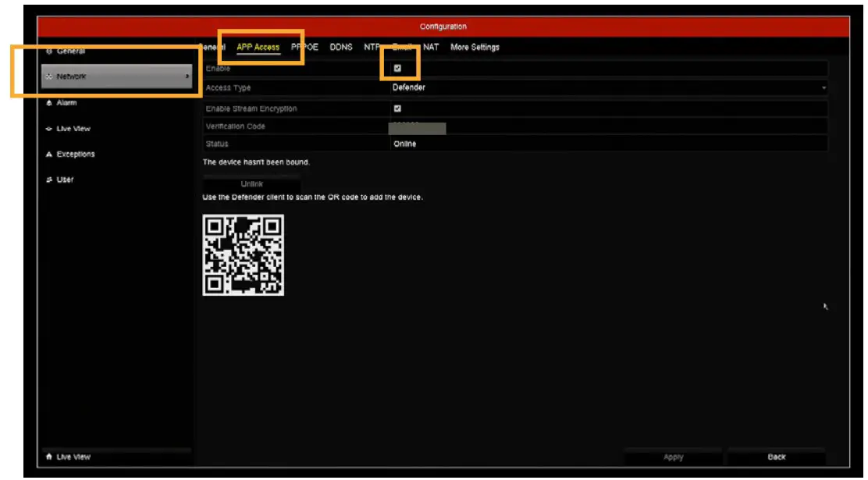Return to Live View from bottom bar
This screenshot has height=480, width=868.
[116, 457]
